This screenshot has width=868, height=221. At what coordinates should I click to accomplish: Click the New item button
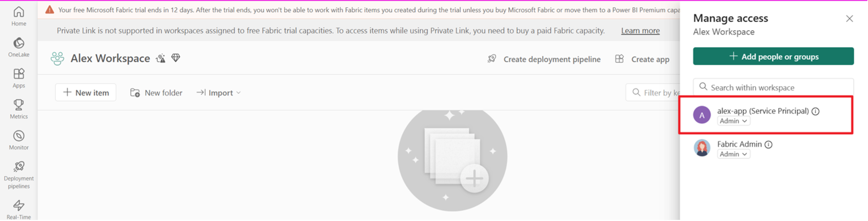[x=86, y=93]
